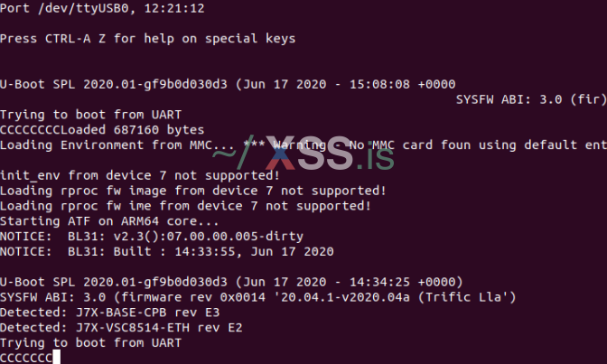Click the "Press CTRL-A Z for help" line

pyautogui.click(x=147, y=39)
